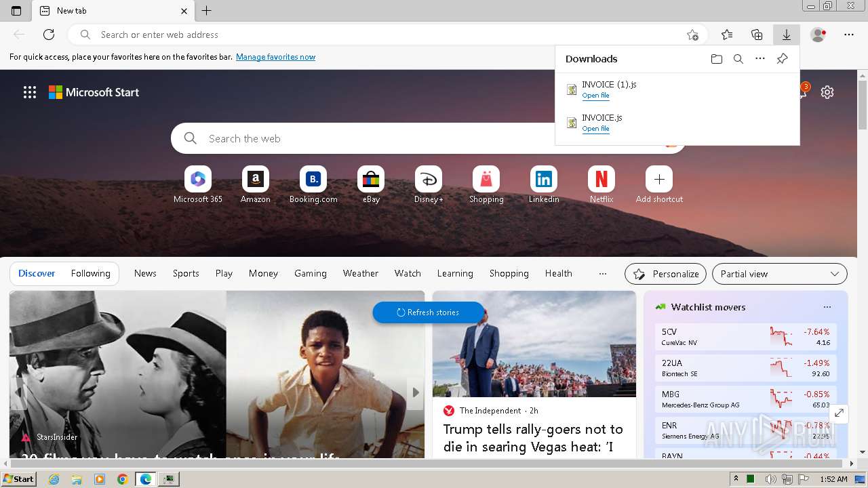This screenshot has height=488, width=868.
Task: Open Netflix shortcut
Action: [601, 184]
